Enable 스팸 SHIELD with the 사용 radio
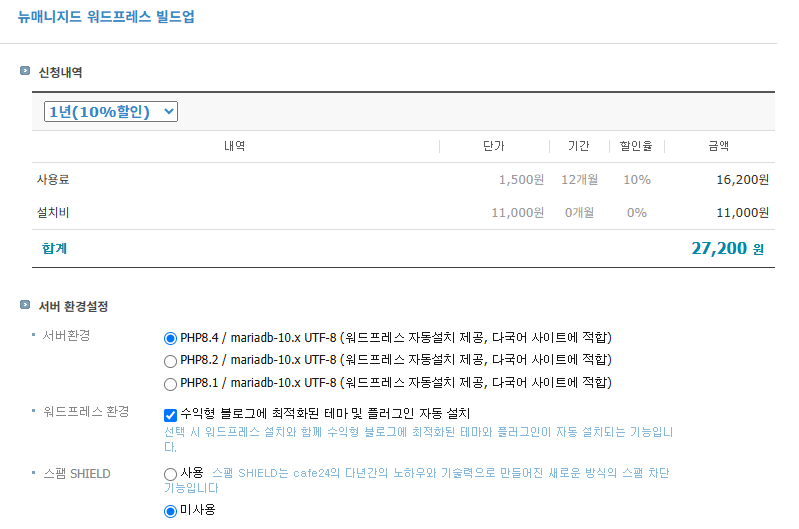This screenshot has height=529, width=799. pyautogui.click(x=170, y=474)
